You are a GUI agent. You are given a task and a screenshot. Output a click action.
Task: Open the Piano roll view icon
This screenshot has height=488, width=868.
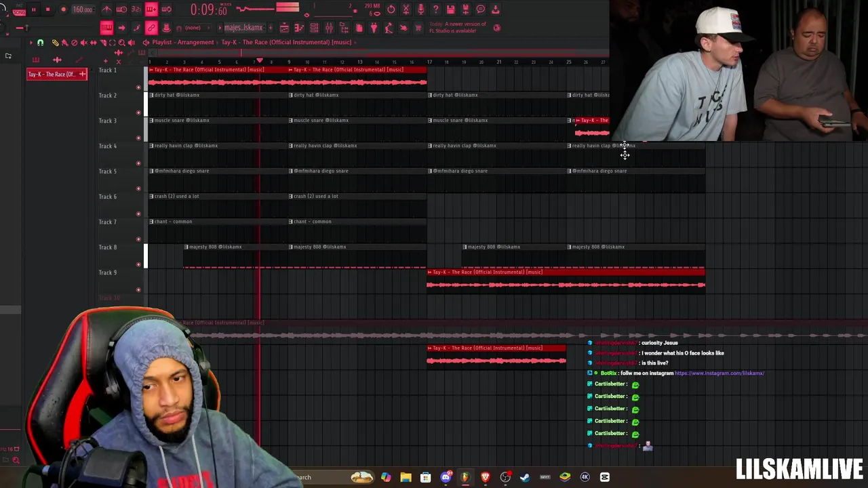(x=299, y=28)
